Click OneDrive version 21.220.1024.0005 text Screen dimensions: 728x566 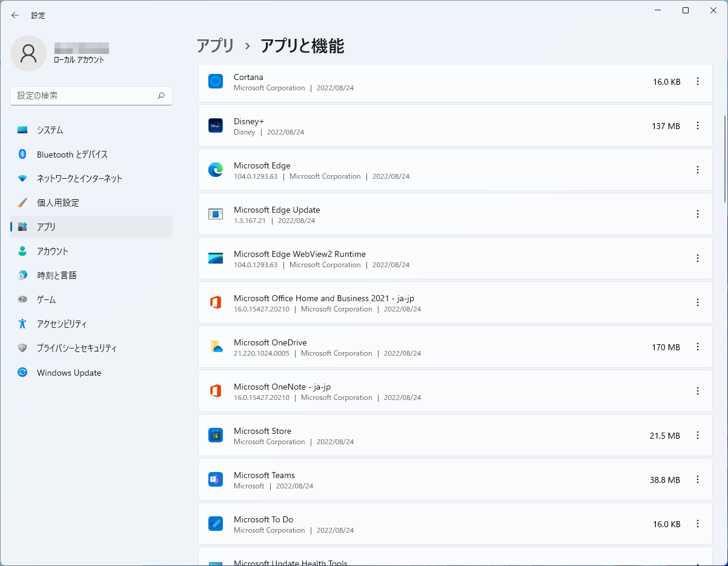[x=262, y=353]
